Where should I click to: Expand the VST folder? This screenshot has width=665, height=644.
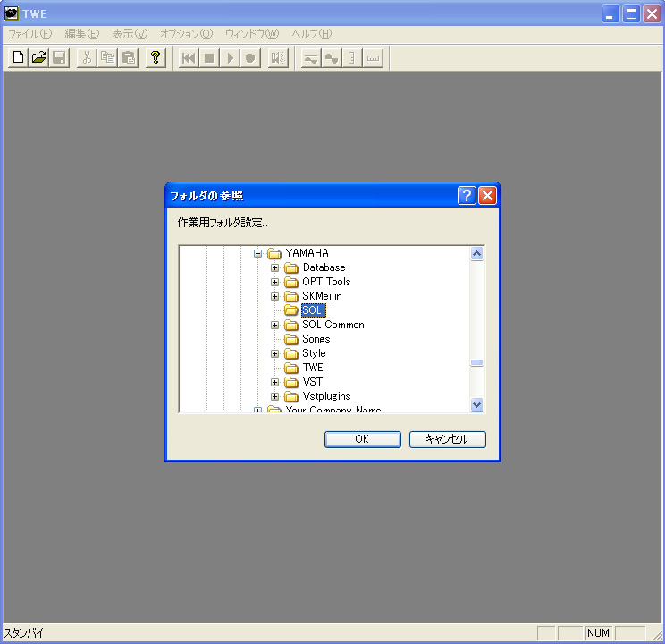(274, 383)
